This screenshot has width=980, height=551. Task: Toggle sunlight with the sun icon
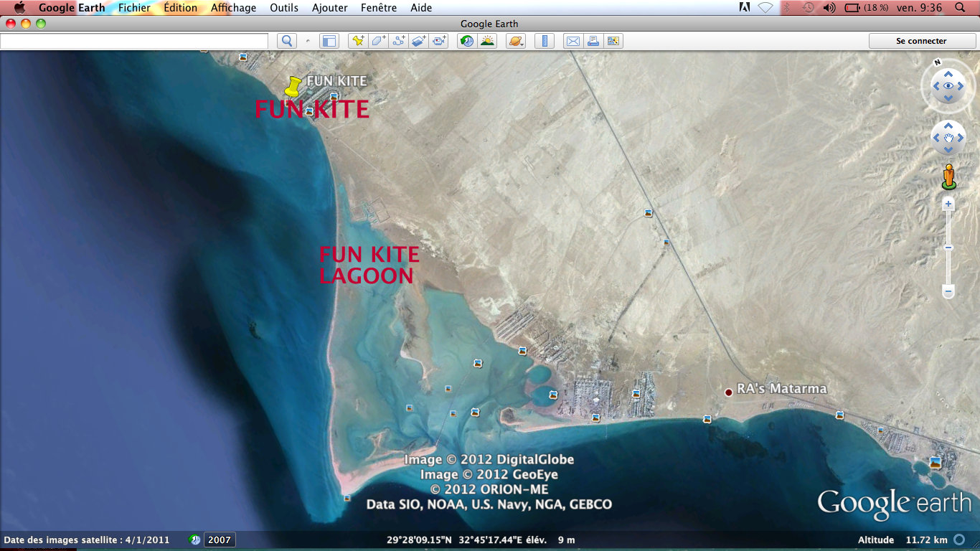[486, 41]
